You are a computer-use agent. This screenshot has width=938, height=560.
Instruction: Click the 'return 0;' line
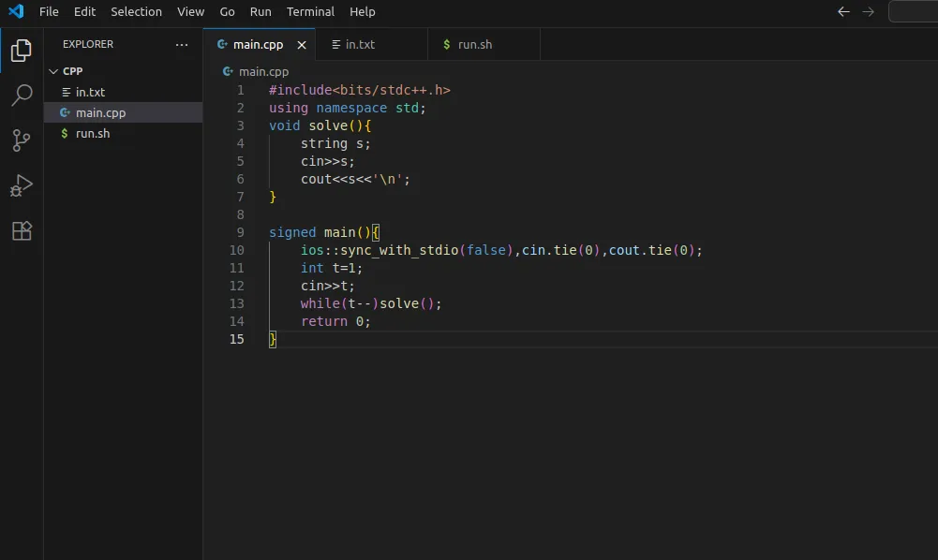point(335,321)
